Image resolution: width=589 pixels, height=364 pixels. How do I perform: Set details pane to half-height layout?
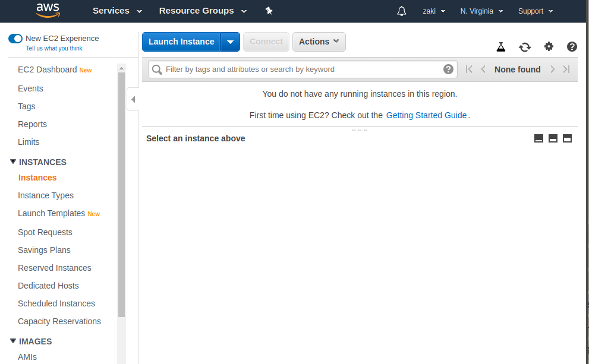point(553,138)
